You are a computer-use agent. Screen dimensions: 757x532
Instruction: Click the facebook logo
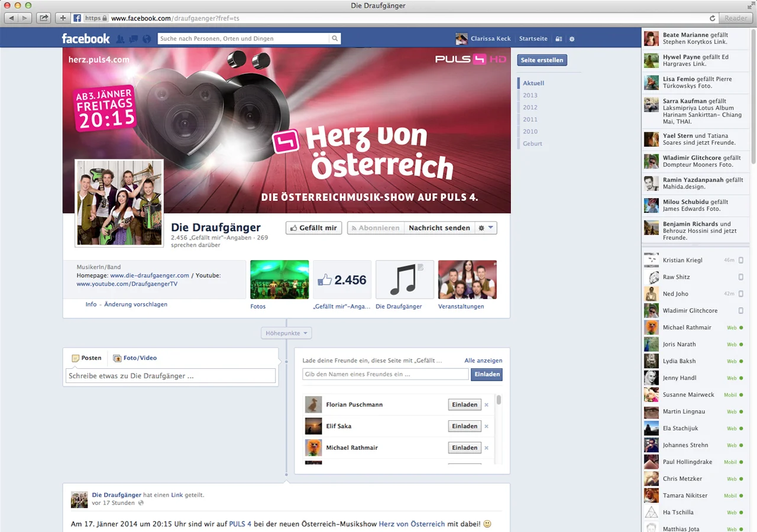(86, 38)
